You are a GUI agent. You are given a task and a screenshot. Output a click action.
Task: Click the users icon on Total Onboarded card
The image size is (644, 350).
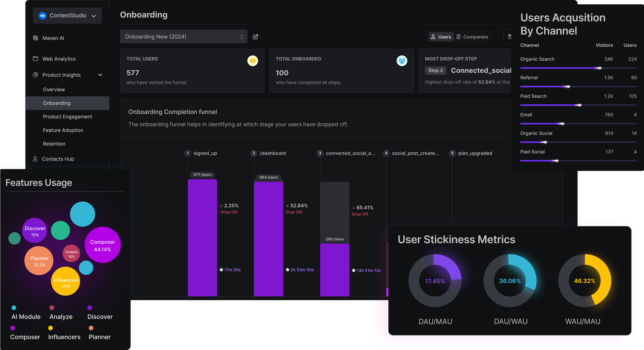[402, 61]
